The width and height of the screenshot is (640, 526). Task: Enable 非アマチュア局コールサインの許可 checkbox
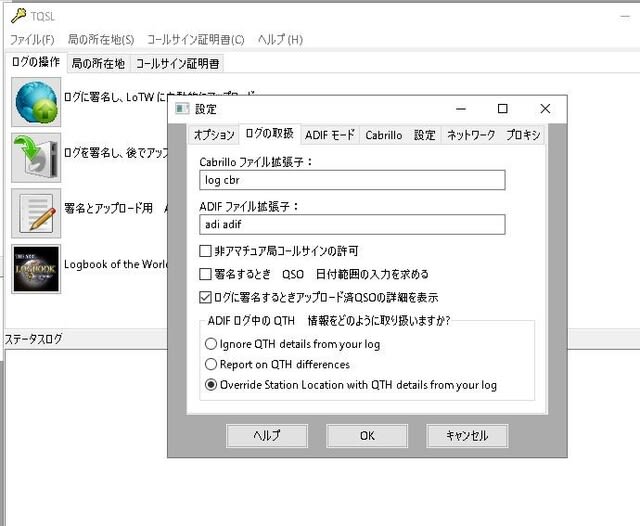point(206,251)
